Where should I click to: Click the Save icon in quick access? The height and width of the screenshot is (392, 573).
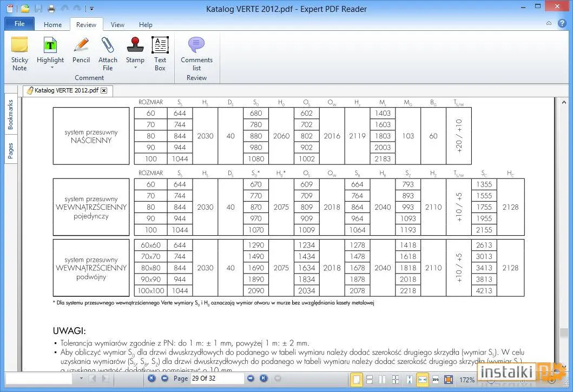38,9
